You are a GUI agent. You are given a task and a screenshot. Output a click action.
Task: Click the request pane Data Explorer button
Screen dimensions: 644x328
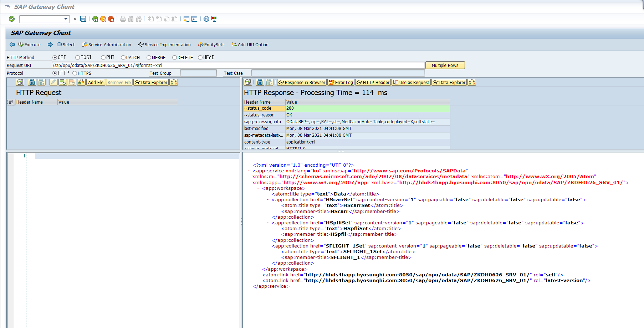[x=151, y=82]
